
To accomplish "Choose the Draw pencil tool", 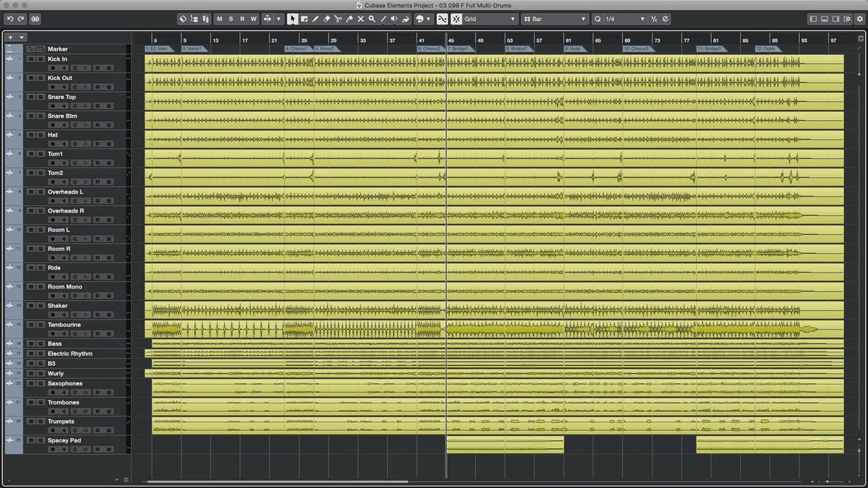I will pyautogui.click(x=315, y=19).
